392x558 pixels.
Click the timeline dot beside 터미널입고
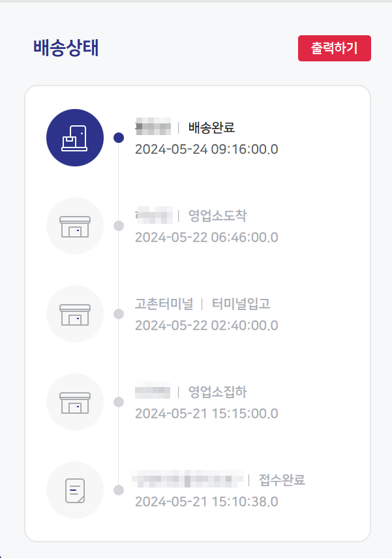coord(118,314)
